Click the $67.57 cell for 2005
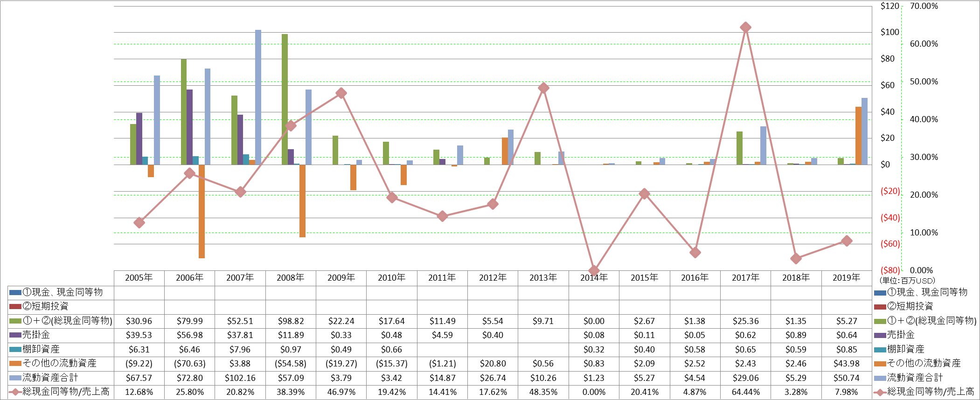 click(139, 378)
